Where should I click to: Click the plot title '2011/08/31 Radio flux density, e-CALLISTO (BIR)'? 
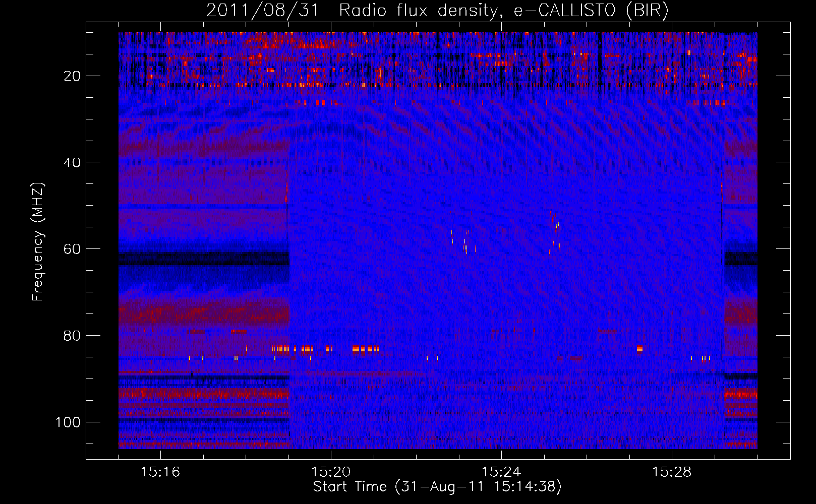coord(437,11)
